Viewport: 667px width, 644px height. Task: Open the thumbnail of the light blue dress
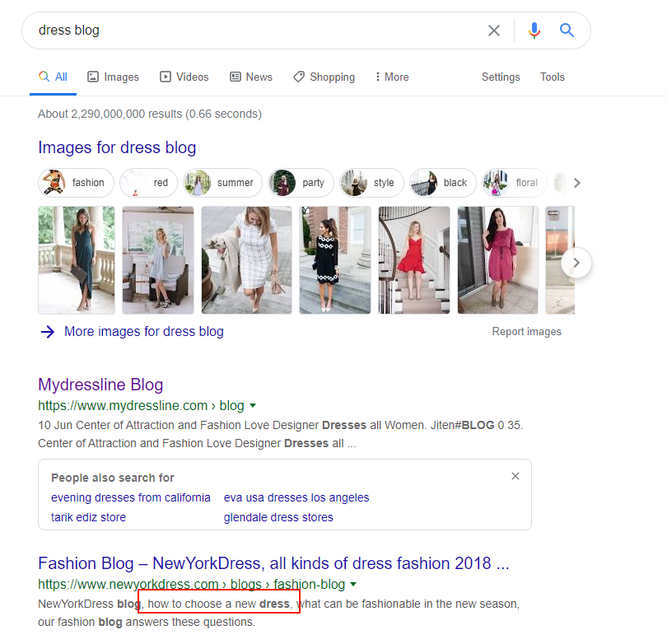point(158,260)
